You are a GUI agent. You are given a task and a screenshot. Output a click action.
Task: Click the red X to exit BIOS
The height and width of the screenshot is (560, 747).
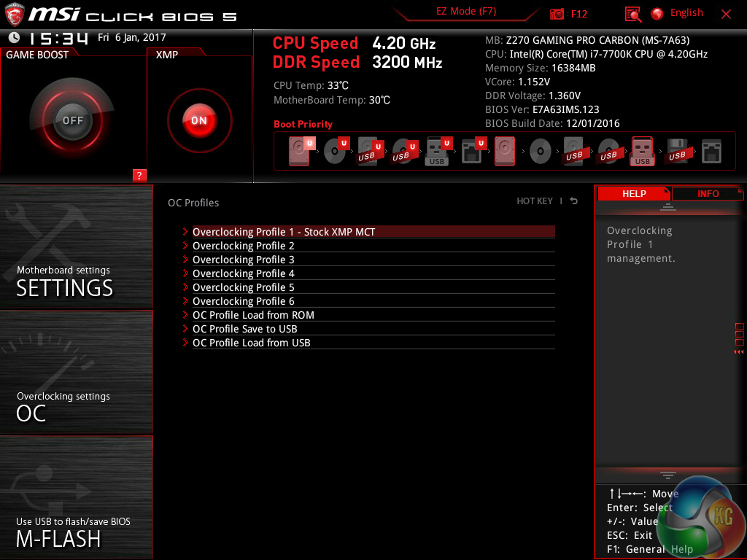point(726,15)
